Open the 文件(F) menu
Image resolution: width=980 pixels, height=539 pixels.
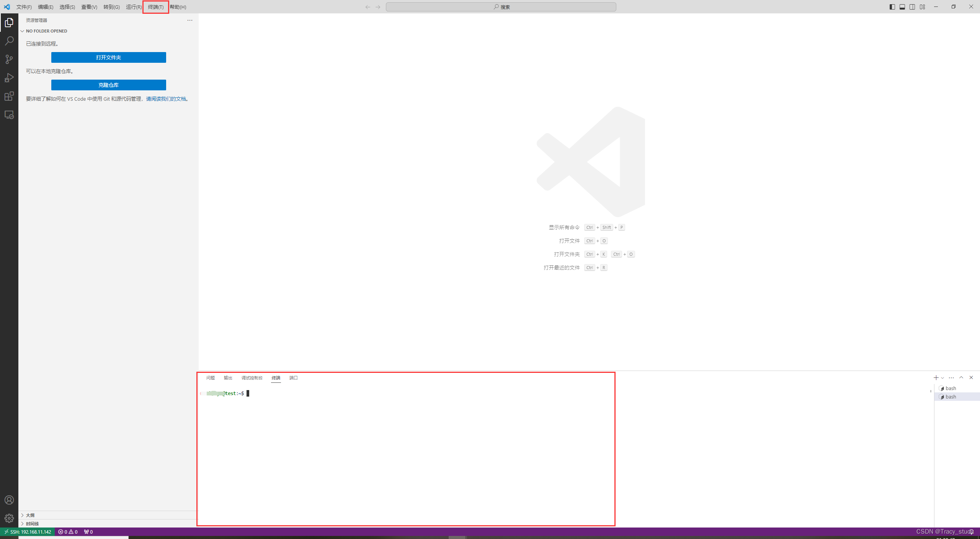[24, 7]
